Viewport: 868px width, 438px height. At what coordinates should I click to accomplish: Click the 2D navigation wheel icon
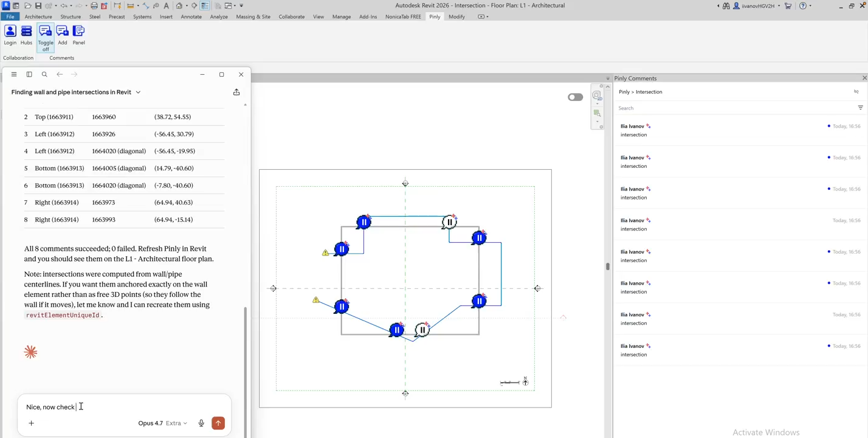[597, 96]
